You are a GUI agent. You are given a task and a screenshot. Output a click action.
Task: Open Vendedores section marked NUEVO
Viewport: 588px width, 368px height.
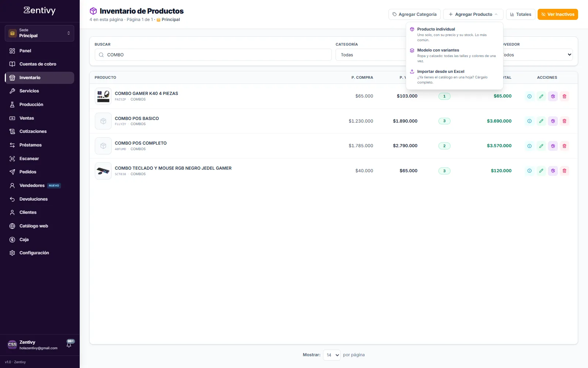pos(40,185)
